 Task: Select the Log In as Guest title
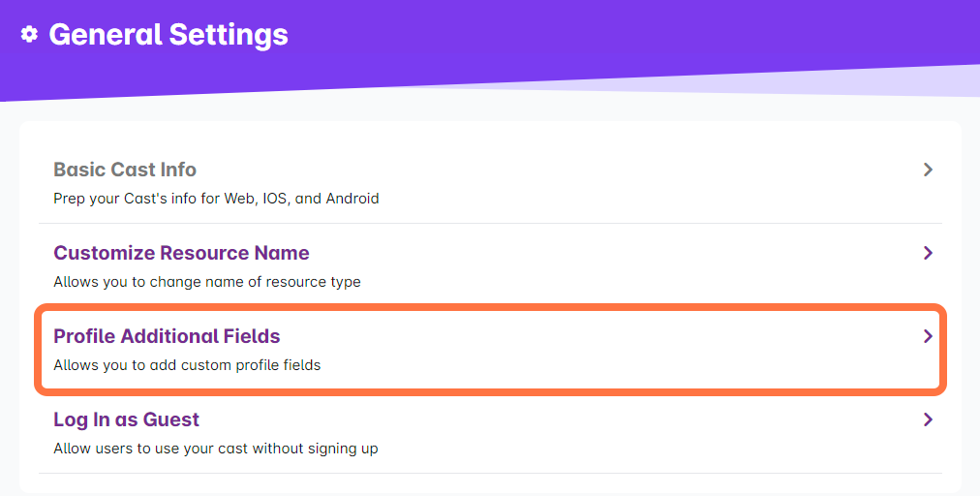click(x=126, y=419)
